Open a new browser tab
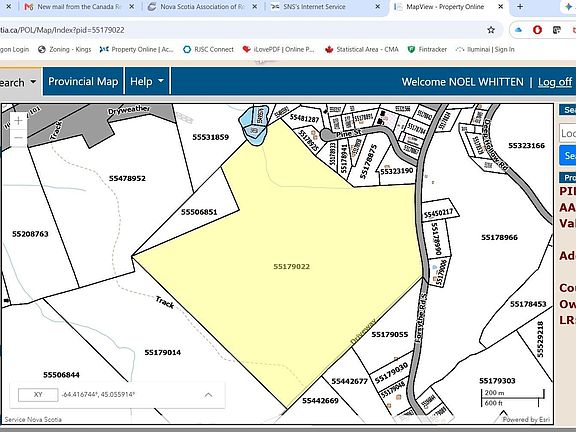This screenshot has height=432, width=576. pyautogui.click(x=520, y=7)
